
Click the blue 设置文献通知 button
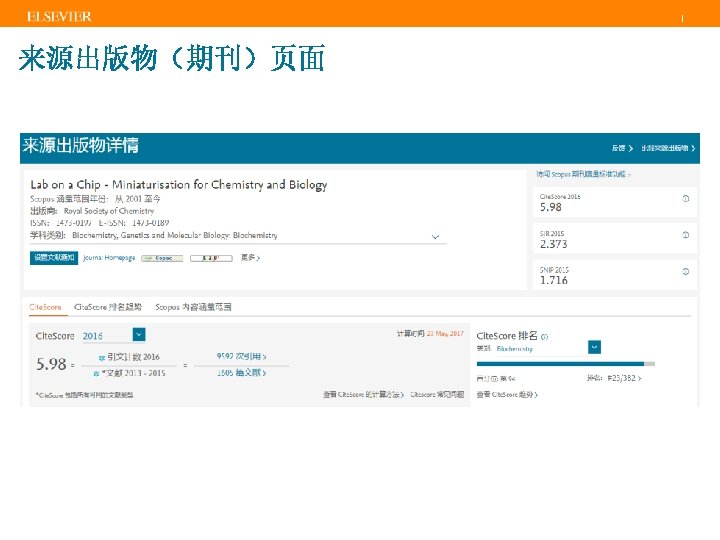(54, 258)
